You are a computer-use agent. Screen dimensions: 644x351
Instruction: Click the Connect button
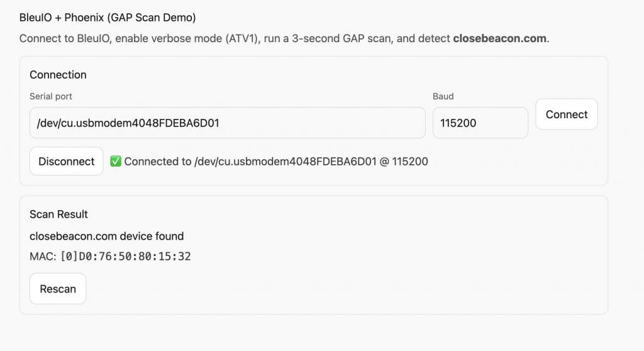pyautogui.click(x=566, y=114)
